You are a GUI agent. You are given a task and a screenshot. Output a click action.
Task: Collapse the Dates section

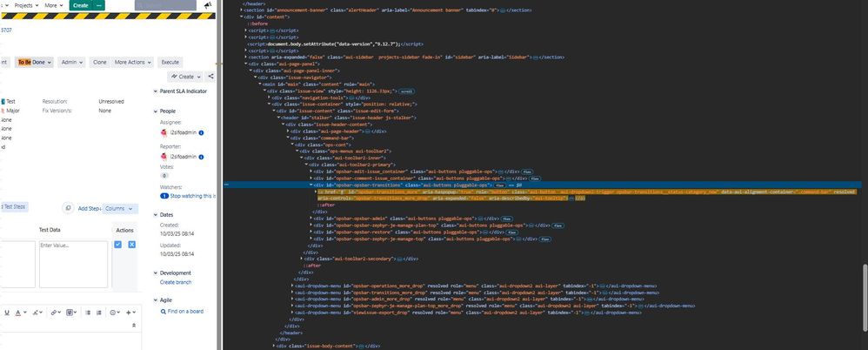(x=156, y=215)
